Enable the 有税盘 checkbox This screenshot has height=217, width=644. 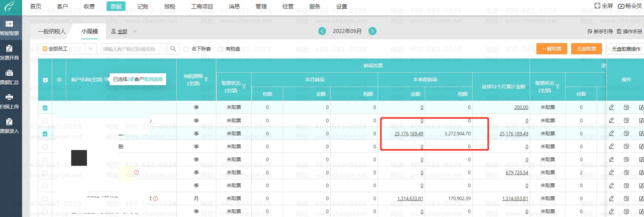point(220,49)
